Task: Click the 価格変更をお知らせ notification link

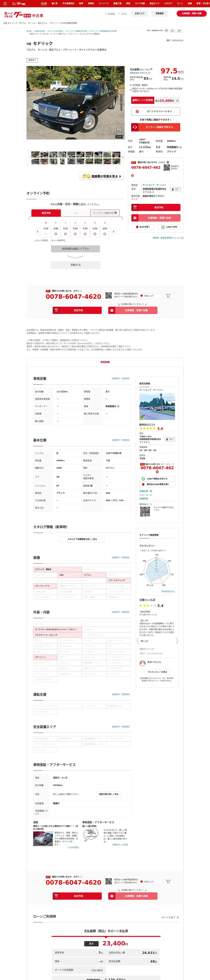Action: point(140,73)
